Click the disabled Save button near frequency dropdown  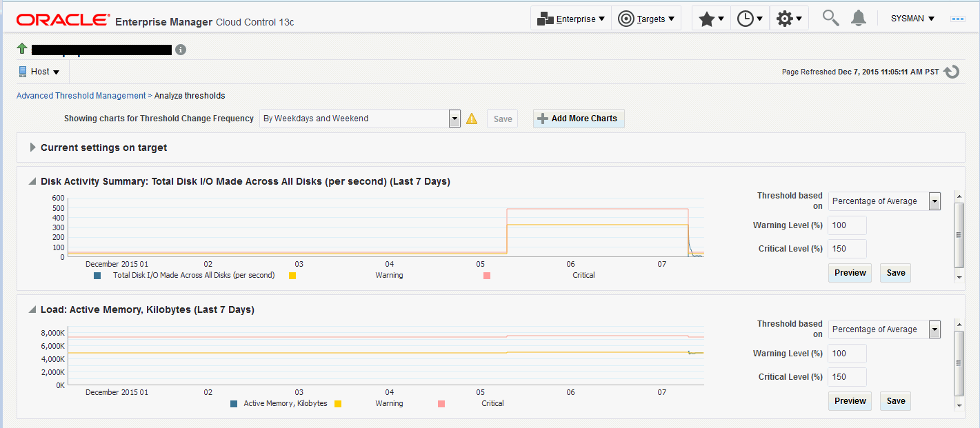503,119
